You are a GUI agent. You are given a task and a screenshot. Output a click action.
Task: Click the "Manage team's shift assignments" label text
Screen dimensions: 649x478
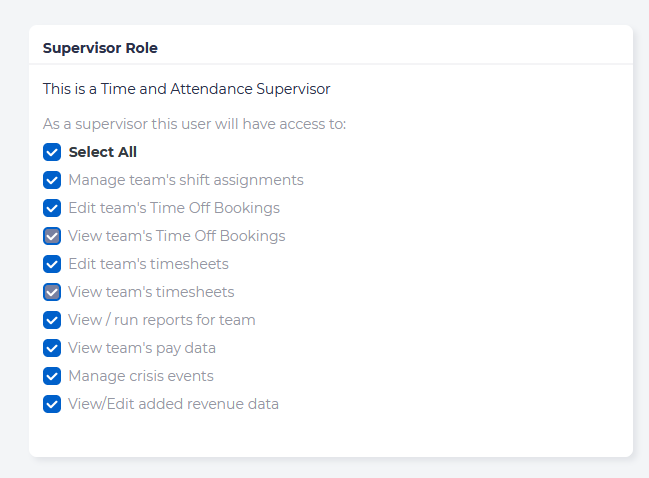click(186, 180)
